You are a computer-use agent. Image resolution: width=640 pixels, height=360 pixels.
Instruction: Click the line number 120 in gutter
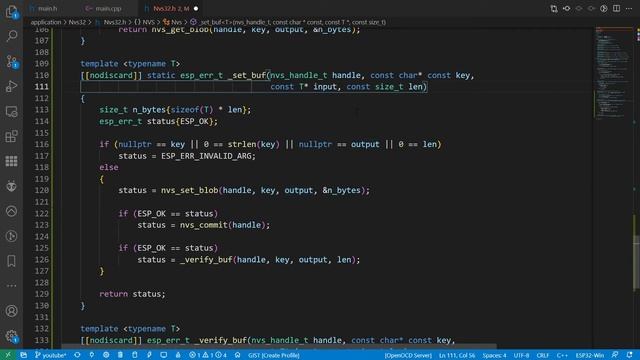tap(42, 190)
